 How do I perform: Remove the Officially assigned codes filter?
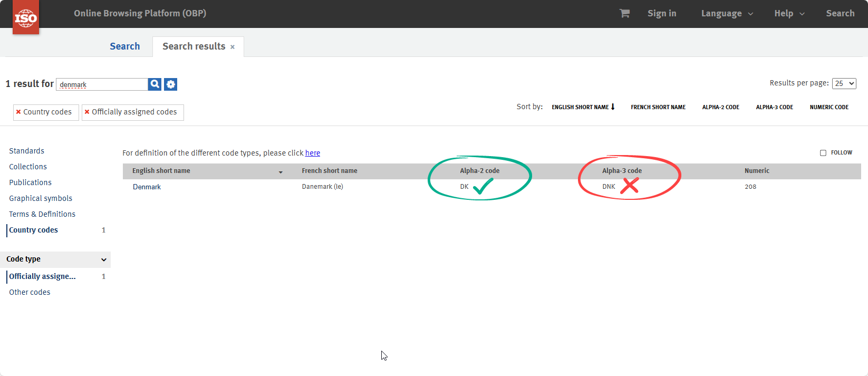coord(87,112)
